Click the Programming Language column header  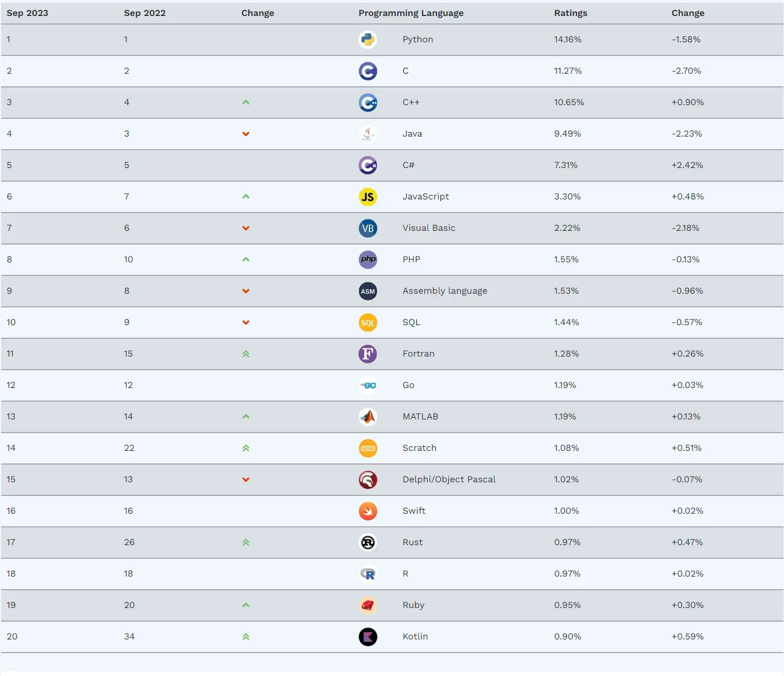tap(411, 13)
